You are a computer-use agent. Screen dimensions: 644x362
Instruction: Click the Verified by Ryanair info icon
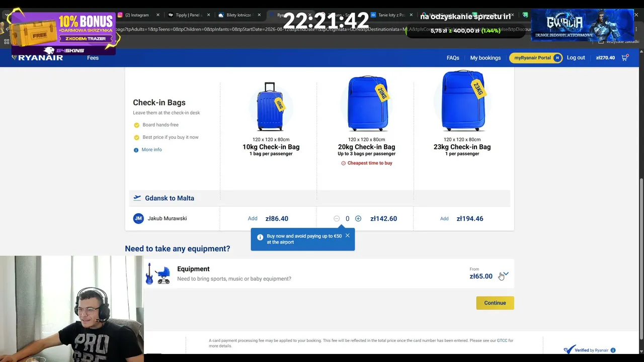pos(613,350)
